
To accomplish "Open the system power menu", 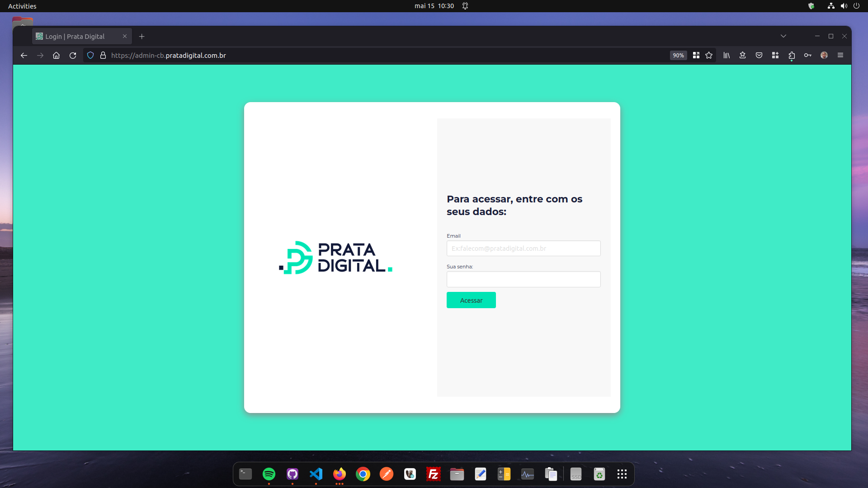I will point(856,6).
